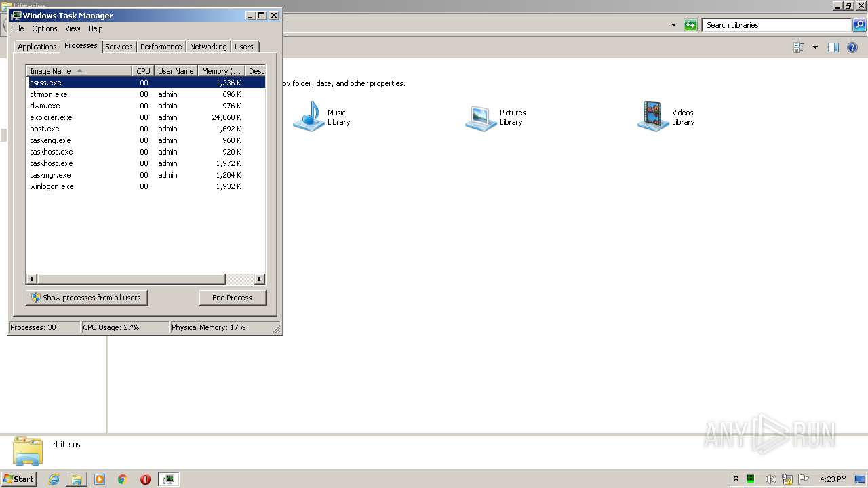
Task: Show hidden tray icons arrow
Action: point(736,479)
